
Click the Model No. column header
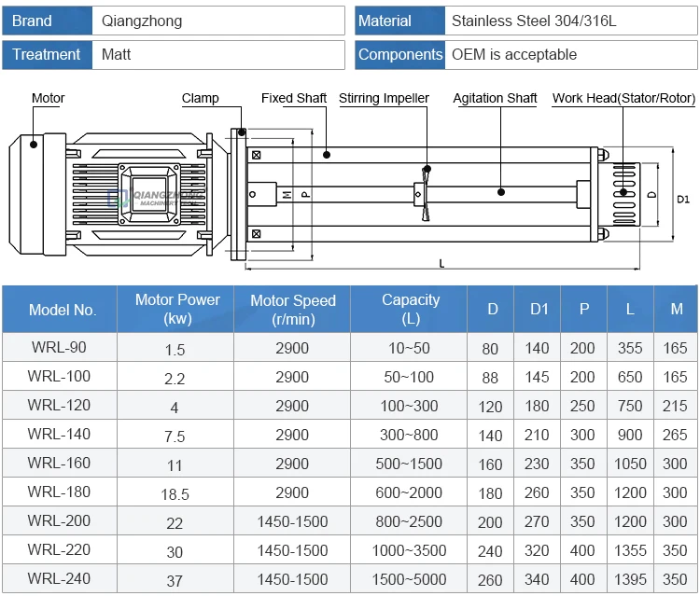tap(63, 310)
